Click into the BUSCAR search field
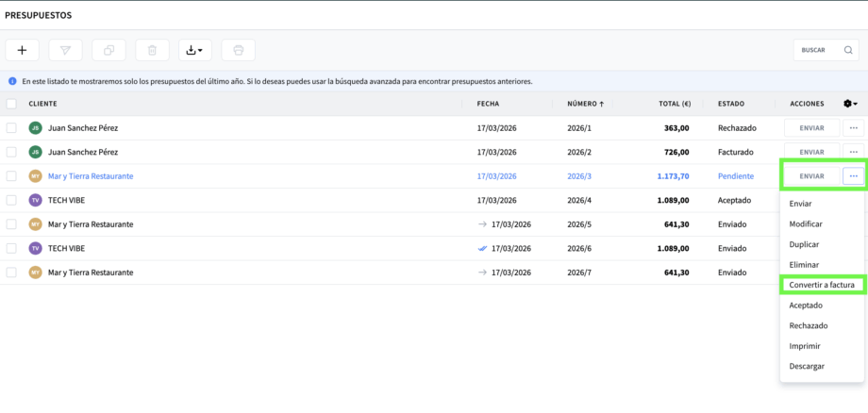 coord(816,50)
